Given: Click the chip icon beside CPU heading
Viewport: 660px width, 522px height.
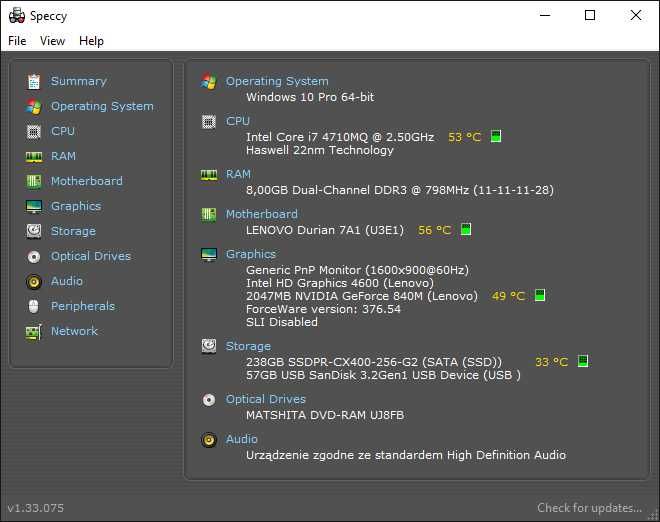Looking at the screenshot, I should 209,122.
